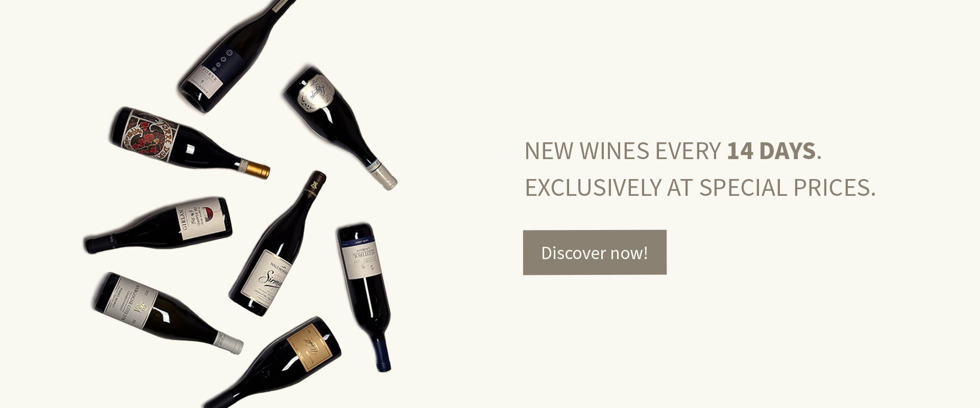
Task: Click the Discover now! button
Action: point(595,252)
